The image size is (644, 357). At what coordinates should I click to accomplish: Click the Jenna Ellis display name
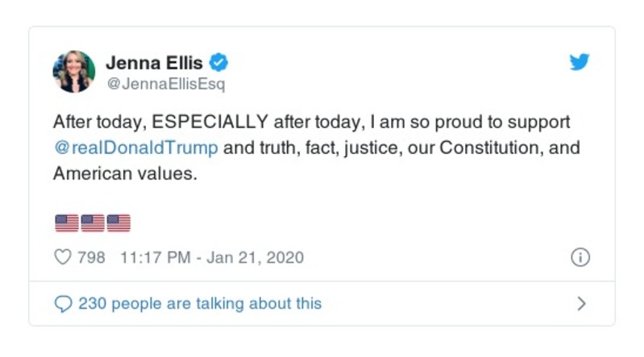pos(153,62)
